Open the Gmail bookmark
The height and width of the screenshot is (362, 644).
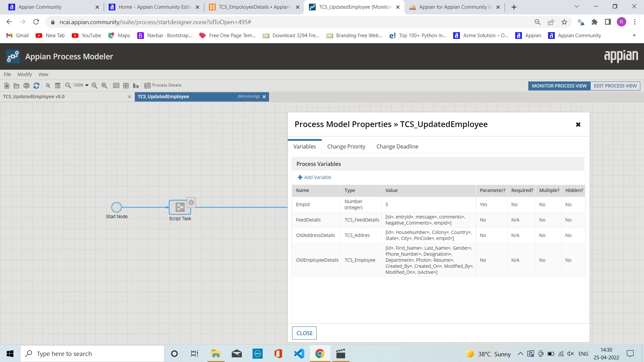click(x=18, y=36)
